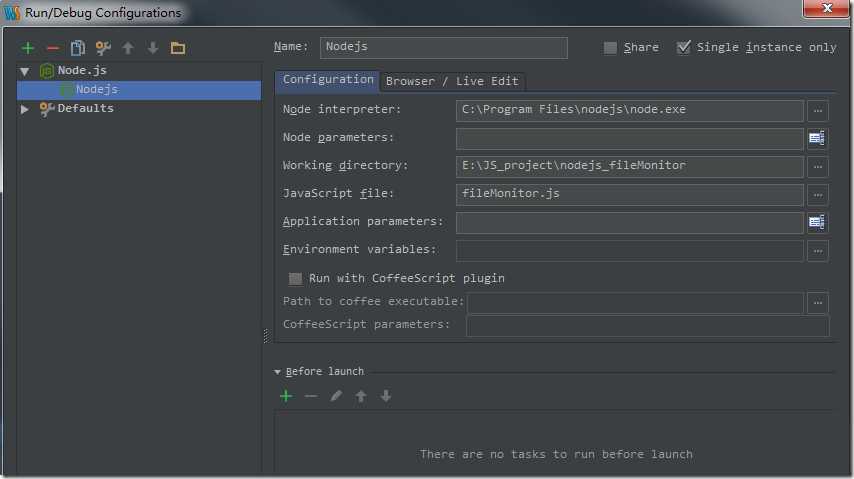
Task: Select the Defaults tree item
Action: click(x=86, y=108)
